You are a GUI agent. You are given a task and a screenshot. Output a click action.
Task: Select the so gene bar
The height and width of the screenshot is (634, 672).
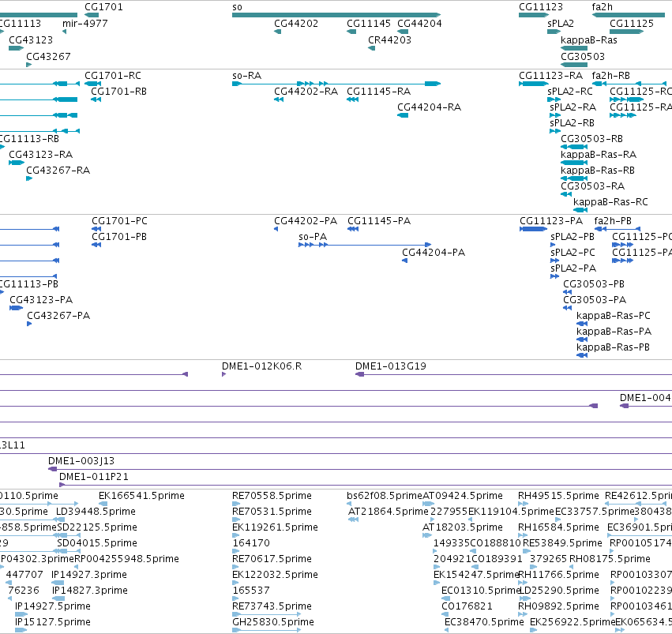tap(336, 15)
